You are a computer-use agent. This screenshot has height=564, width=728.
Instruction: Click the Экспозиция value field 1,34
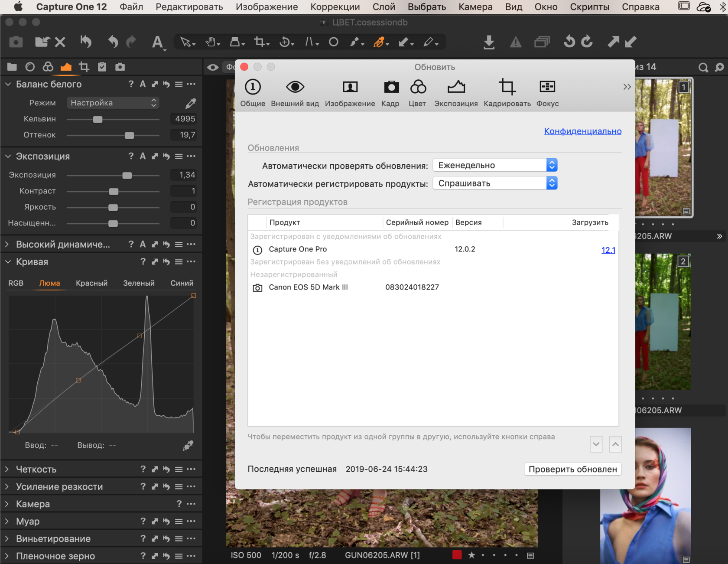tap(183, 175)
